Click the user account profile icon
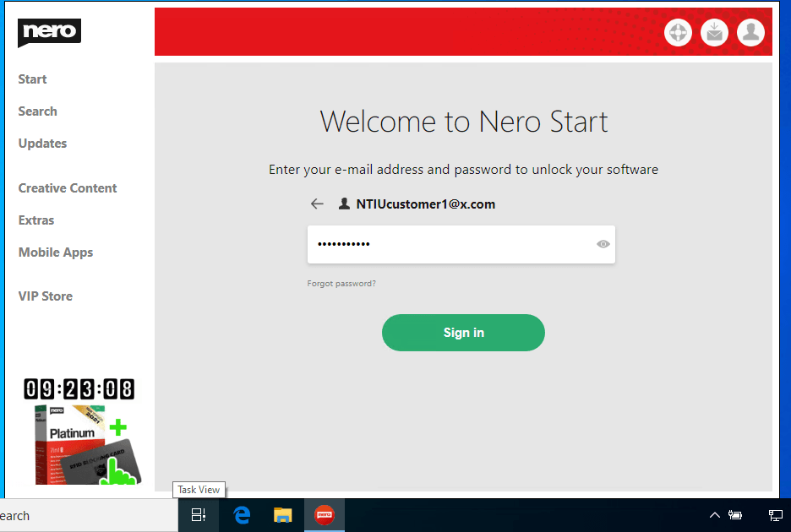The image size is (791, 532). click(750, 33)
